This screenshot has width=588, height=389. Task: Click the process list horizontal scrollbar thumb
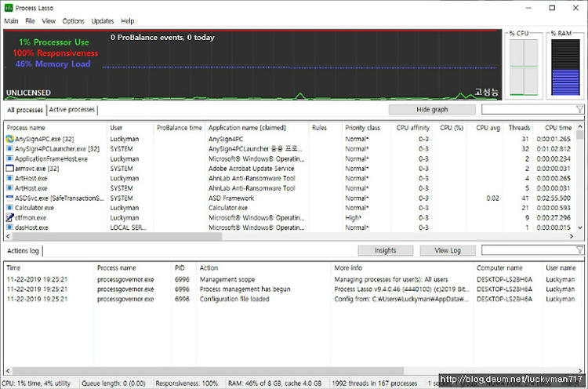(117, 236)
